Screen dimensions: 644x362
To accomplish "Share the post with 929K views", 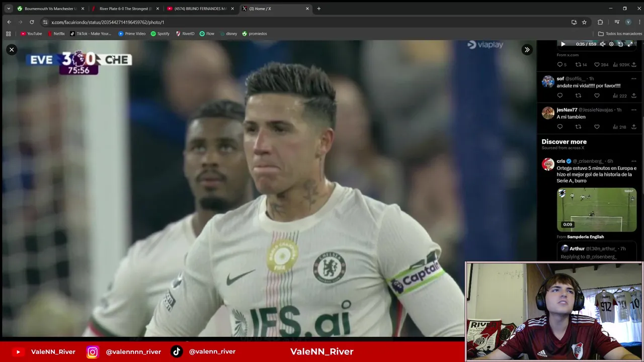I will [633, 64].
